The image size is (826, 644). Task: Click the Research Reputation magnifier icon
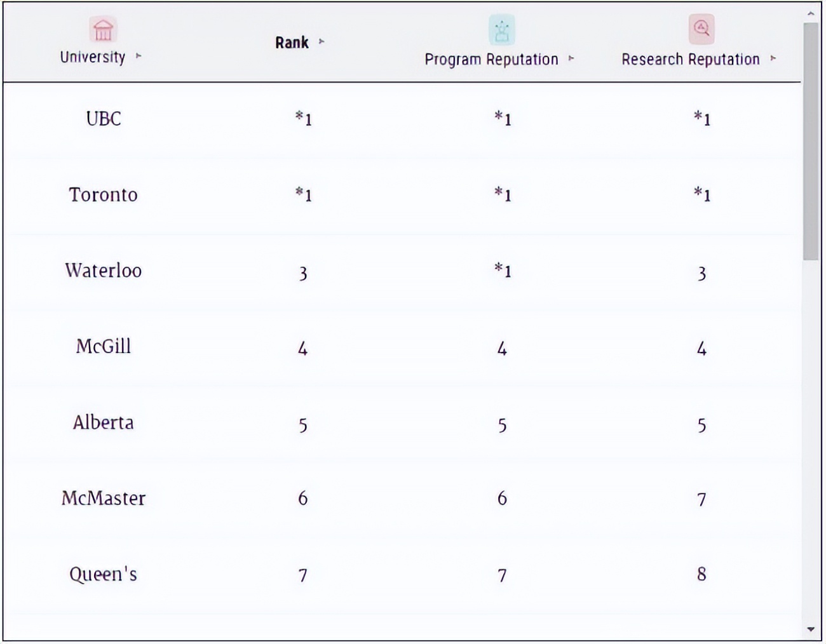click(701, 29)
